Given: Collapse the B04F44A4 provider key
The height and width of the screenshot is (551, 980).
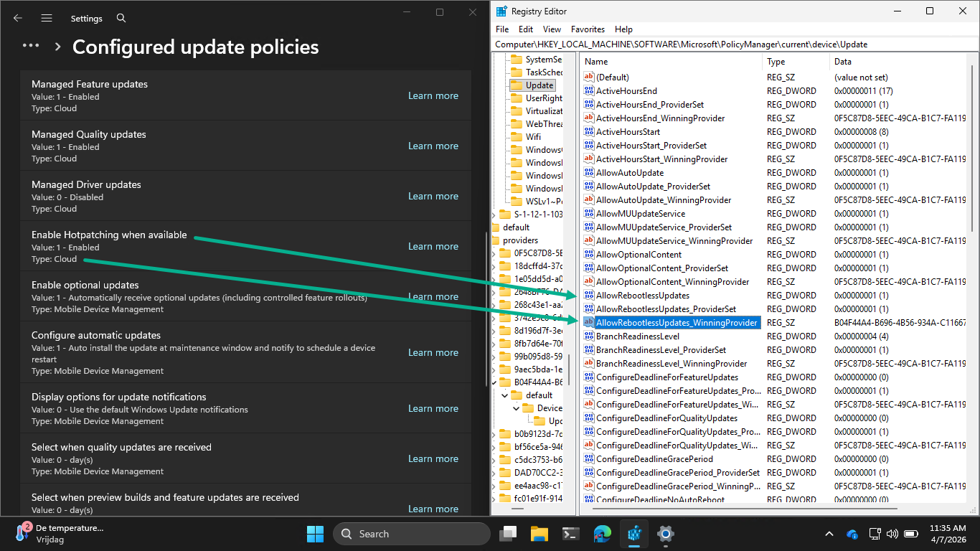Looking at the screenshot, I should coord(495,382).
